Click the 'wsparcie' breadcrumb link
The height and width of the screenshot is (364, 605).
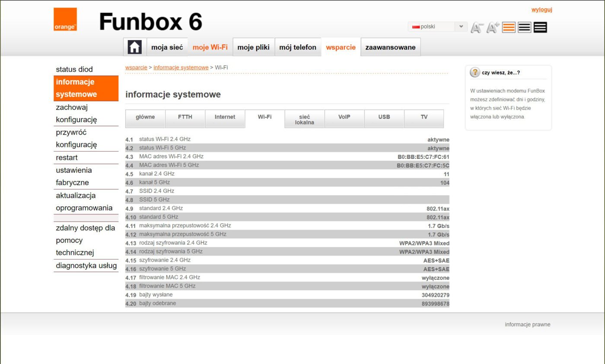tap(136, 67)
